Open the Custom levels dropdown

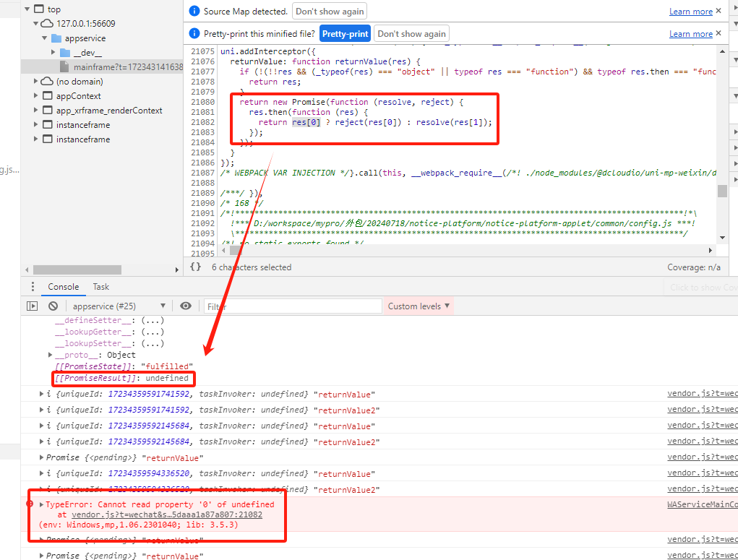click(x=419, y=306)
